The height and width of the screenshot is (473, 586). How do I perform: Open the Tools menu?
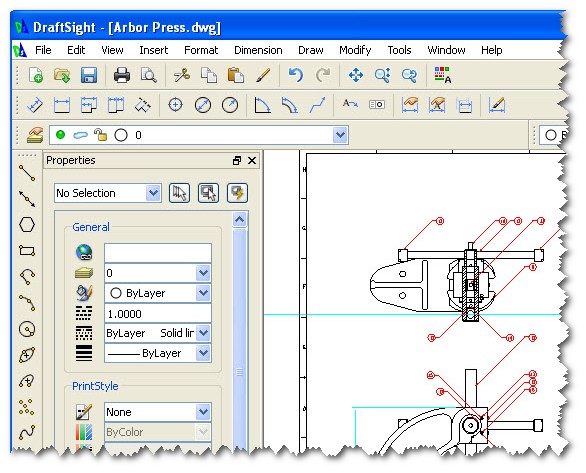399,50
